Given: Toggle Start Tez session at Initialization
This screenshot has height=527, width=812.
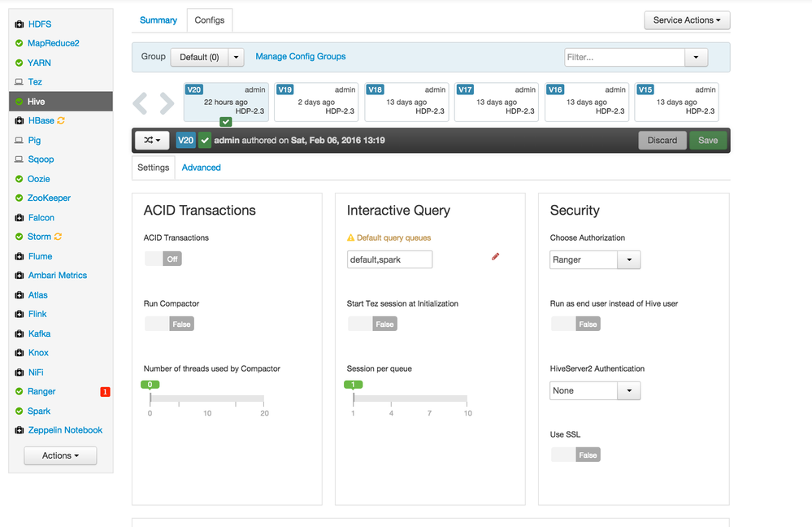Looking at the screenshot, I should point(372,324).
